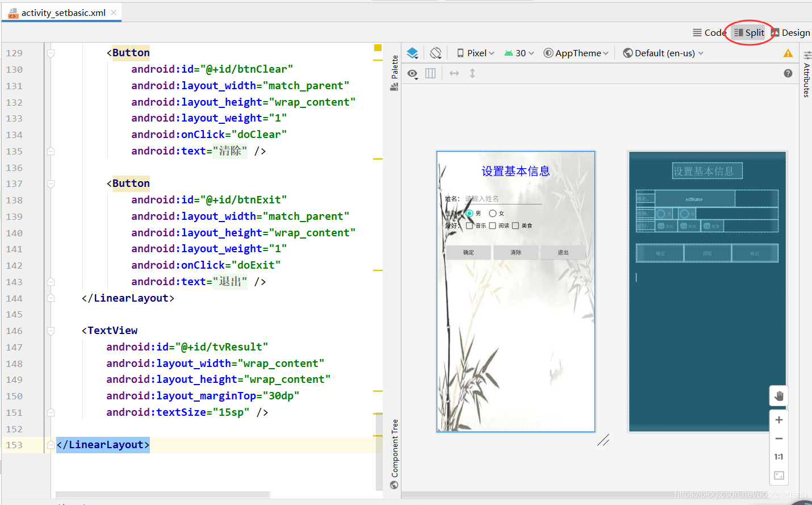This screenshot has width=812, height=505.
Task: Click the android:id="@+id/btnClear" attribute
Action: coord(212,69)
